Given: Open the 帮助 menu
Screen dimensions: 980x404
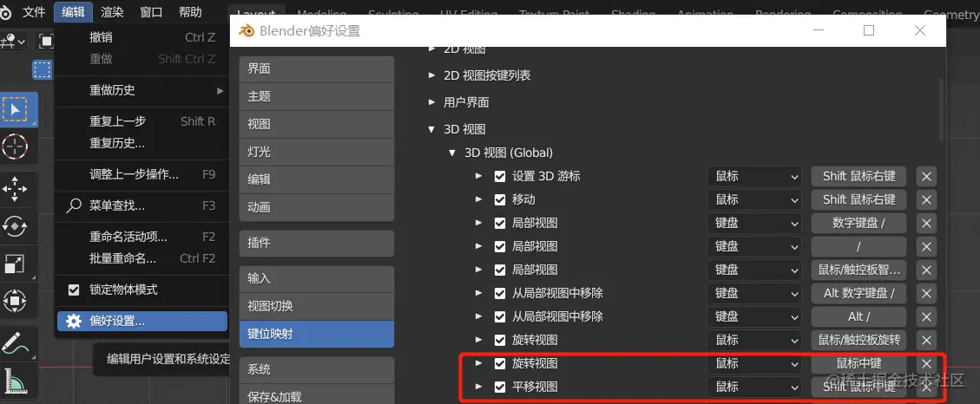Looking at the screenshot, I should pyautogui.click(x=190, y=12).
